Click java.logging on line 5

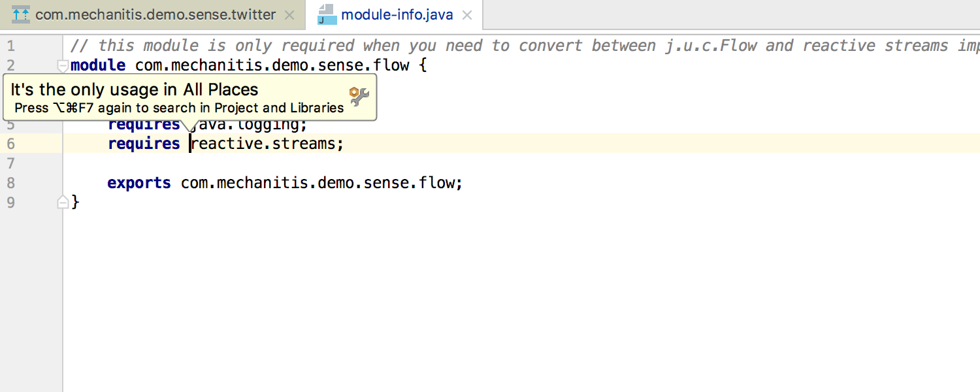244,125
